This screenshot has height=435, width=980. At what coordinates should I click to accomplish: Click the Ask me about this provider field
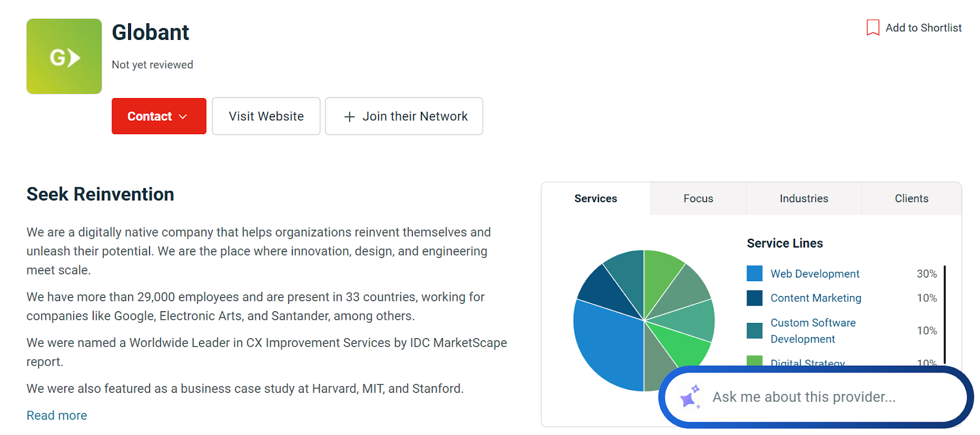(815, 397)
